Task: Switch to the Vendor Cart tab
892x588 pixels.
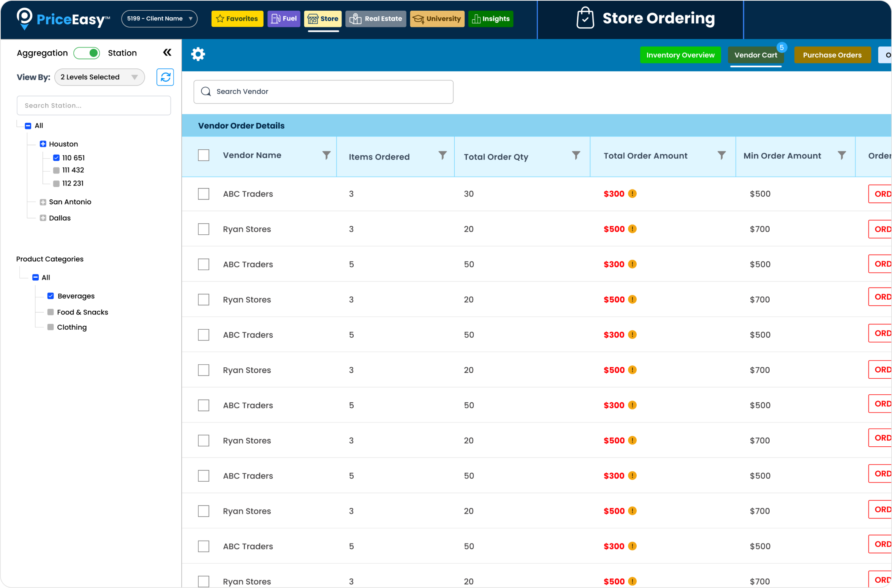Action: coord(756,55)
